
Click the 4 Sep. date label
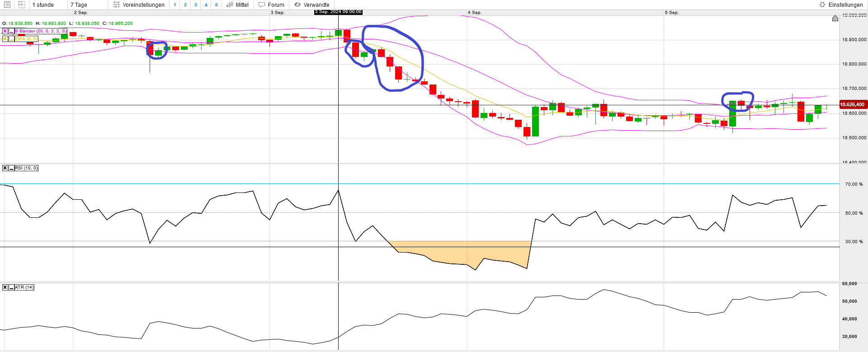[475, 13]
